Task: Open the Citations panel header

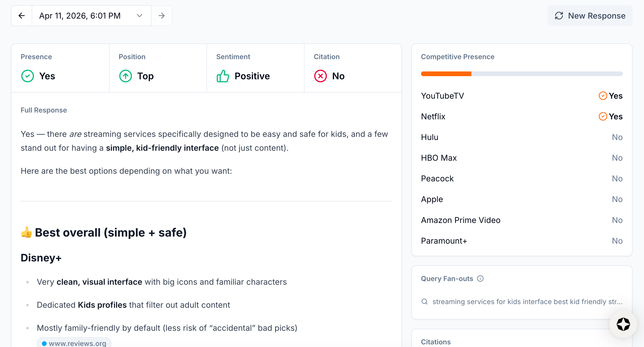Action: (x=436, y=342)
